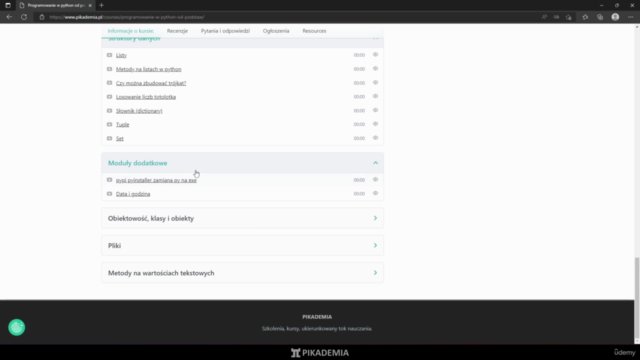Open Pytania i odpowiedzi tab
640x360 pixels.
pos(225,31)
